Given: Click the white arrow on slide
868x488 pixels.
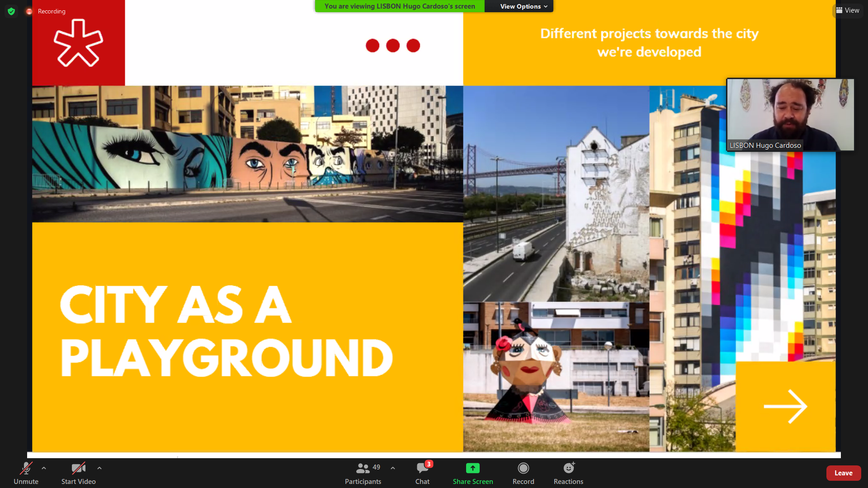Looking at the screenshot, I should pyautogui.click(x=785, y=406).
